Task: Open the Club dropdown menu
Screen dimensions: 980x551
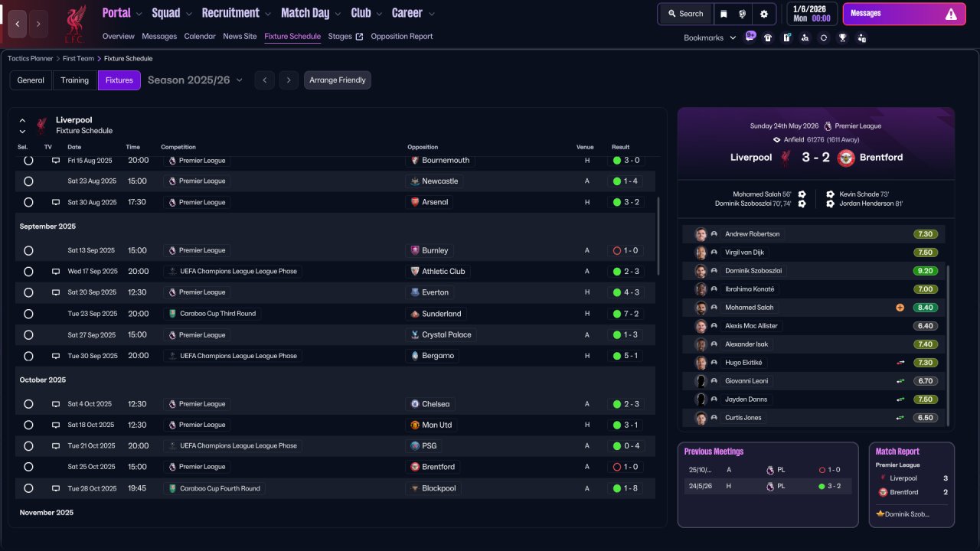Action: (367, 13)
